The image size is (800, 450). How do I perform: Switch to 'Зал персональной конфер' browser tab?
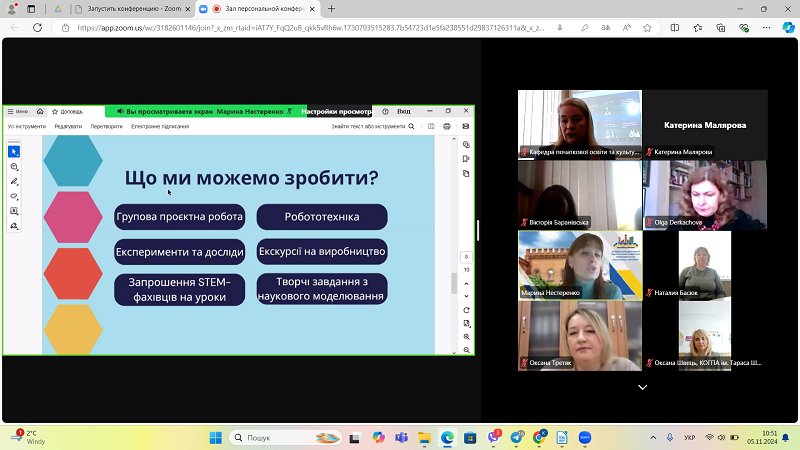click(x=258, y=9)
